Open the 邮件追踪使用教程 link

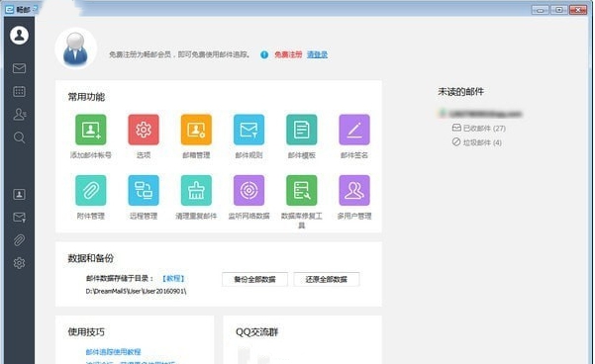pyautogui.click(x=113, y=352)
